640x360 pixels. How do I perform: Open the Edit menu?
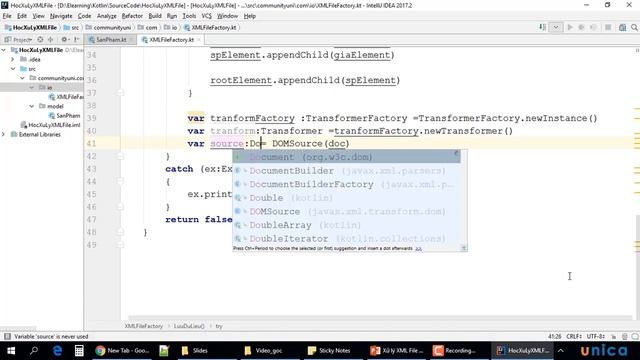pos(22,16)
